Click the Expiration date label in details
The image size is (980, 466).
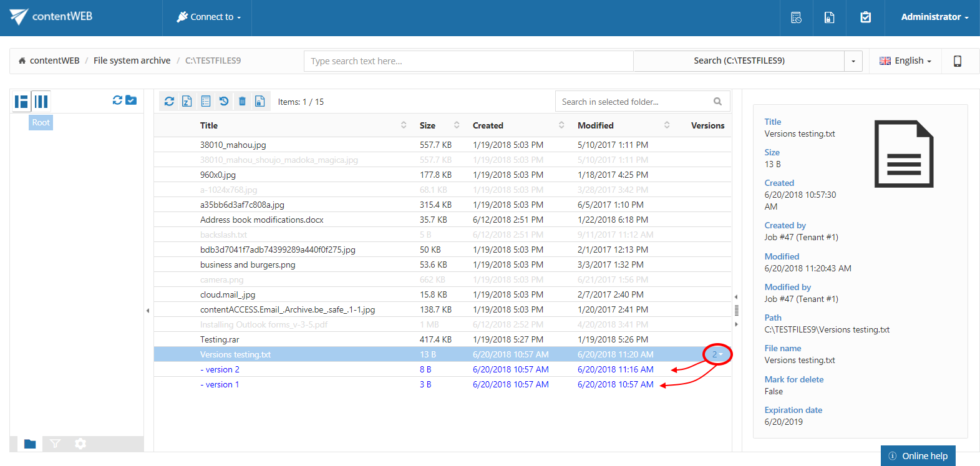pyautogui.click(x=793, y=410)
